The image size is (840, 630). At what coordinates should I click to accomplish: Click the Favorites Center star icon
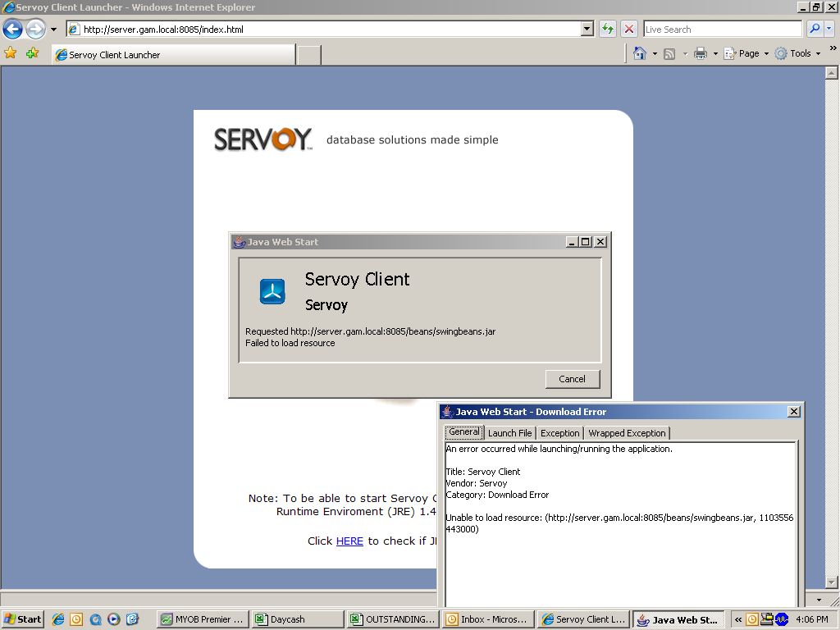(10, 53)
